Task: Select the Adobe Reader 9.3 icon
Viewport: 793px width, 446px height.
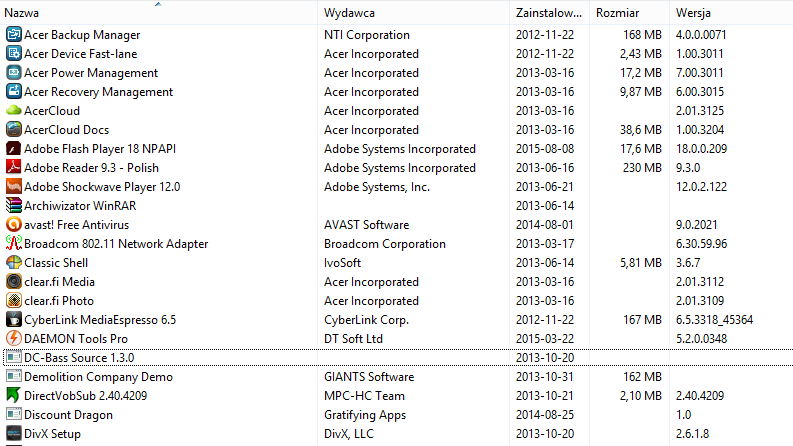Action: tap(14, 167)
